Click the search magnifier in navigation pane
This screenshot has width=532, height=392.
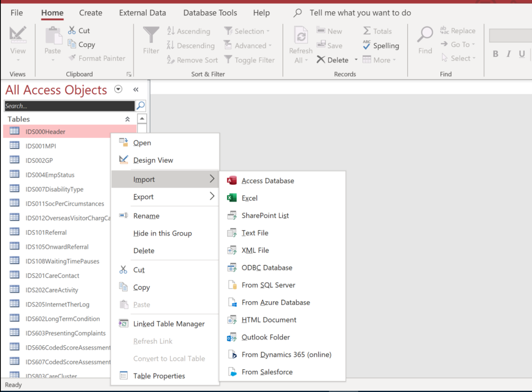coord(141,106)
